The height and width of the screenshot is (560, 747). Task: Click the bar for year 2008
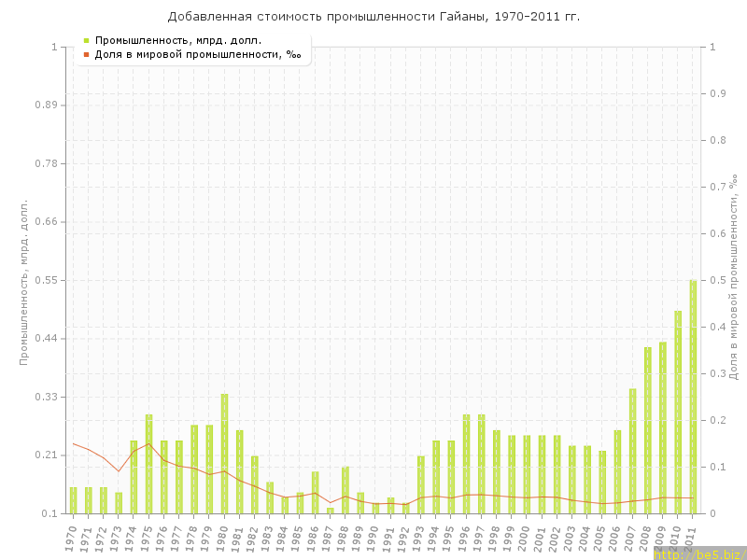[x=647, y=429]
